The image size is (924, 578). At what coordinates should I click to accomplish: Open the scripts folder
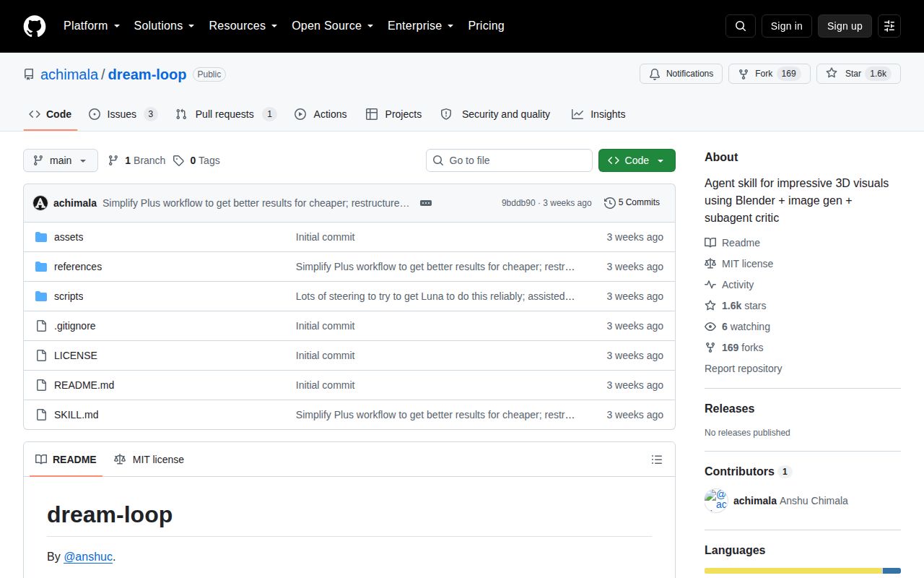[69, 296]
